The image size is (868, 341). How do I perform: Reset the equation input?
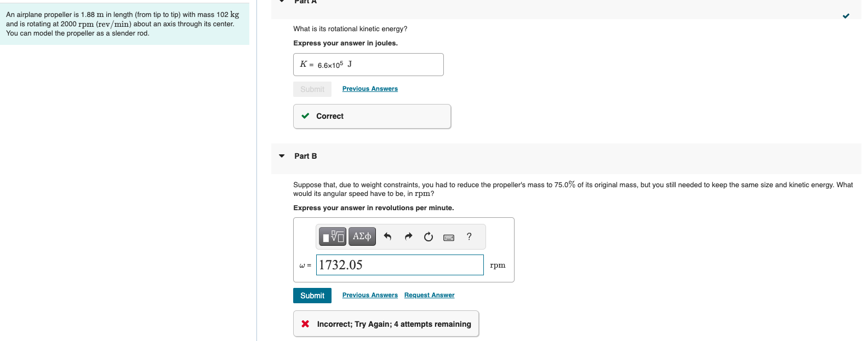point(428,236)
